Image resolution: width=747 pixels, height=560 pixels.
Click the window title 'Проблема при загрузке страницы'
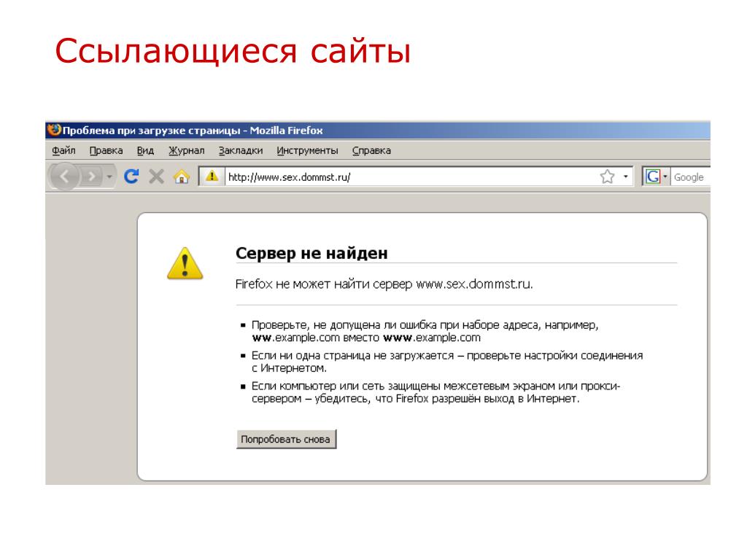click(152, 131)
